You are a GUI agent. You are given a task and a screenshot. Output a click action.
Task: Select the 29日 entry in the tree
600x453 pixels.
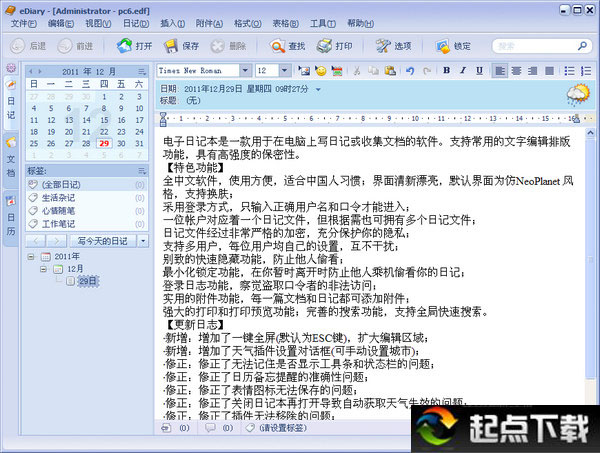click(x=88, y=281)
